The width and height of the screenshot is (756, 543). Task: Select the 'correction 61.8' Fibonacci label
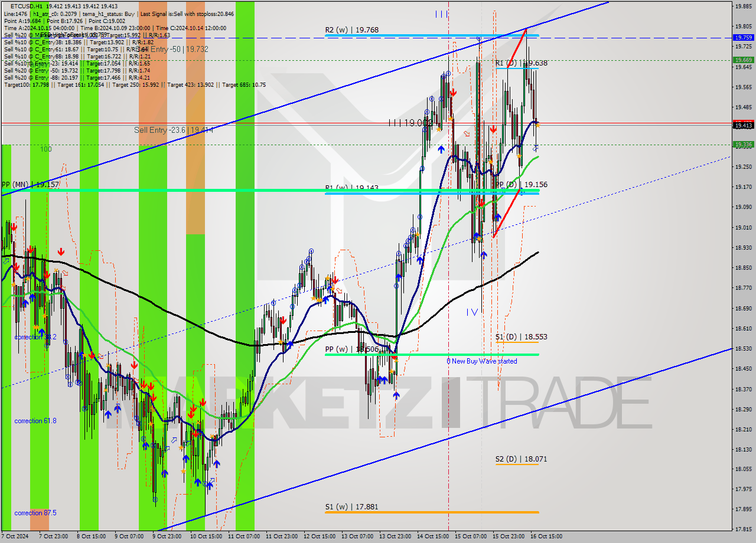click(35, 421)
